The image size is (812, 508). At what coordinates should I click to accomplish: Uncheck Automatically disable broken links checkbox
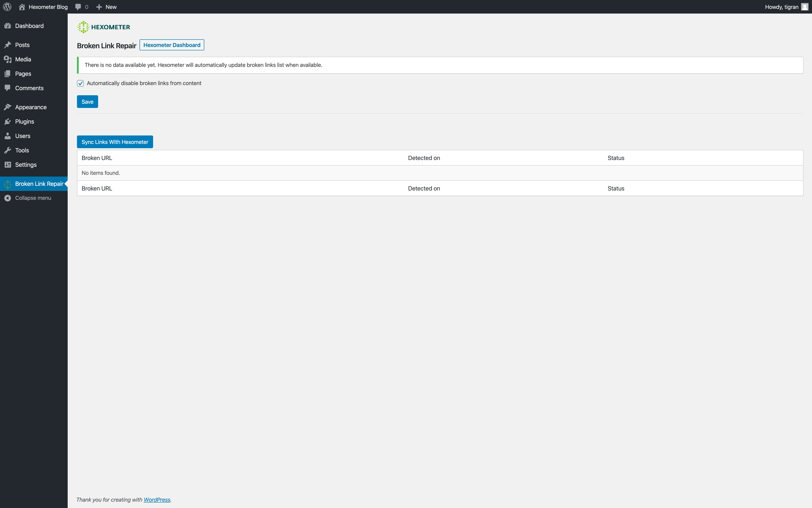[80, 83]
